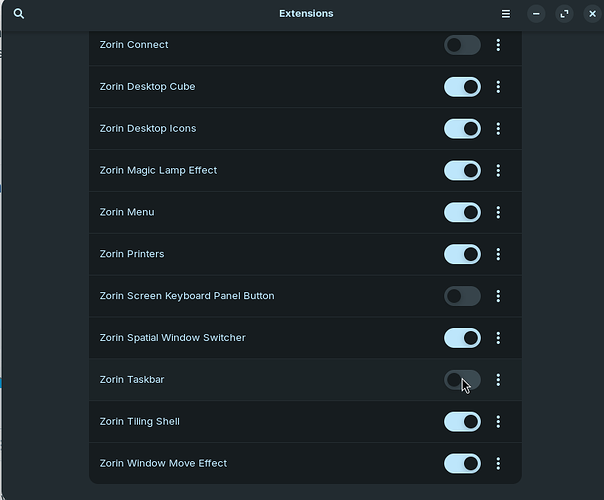Expand Zorin Spatial Window Switcher options
Viewport: 604px width, 500px height.
[x=498, y=338]
